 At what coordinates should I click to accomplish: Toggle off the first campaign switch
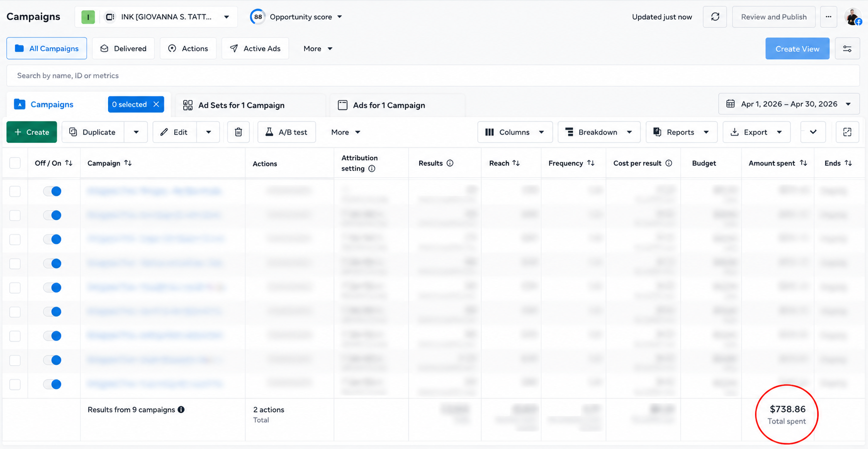click(x=52, y=191)
